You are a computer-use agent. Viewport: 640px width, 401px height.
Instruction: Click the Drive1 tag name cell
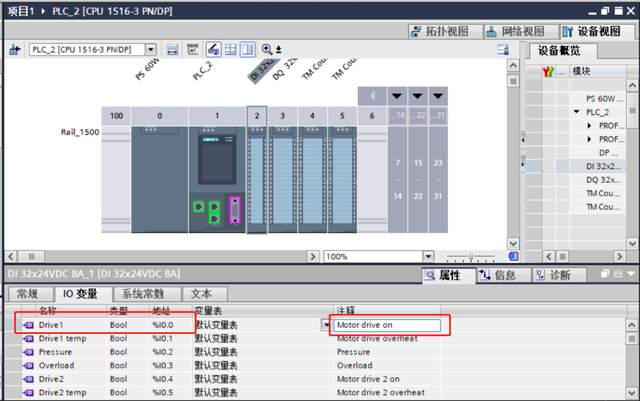(x=72, y=325)
